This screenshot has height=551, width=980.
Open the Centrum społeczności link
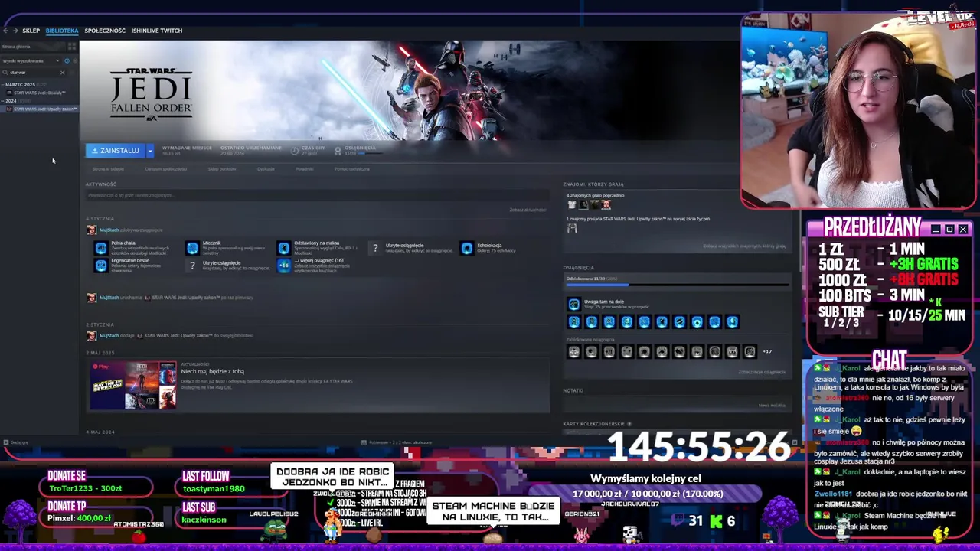(x=165, y=169)
